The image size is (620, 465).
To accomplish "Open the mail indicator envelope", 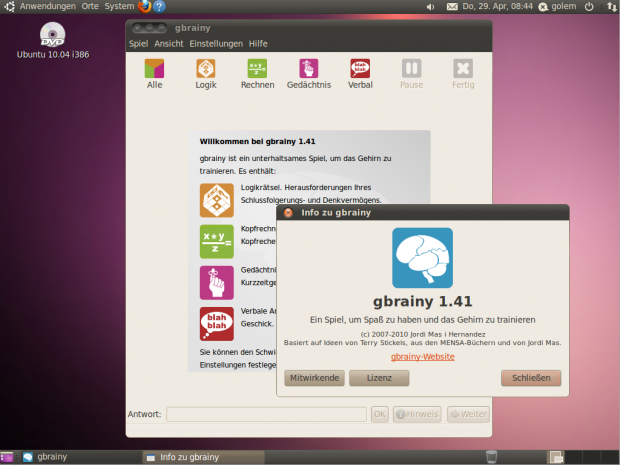I will [452, 7].
